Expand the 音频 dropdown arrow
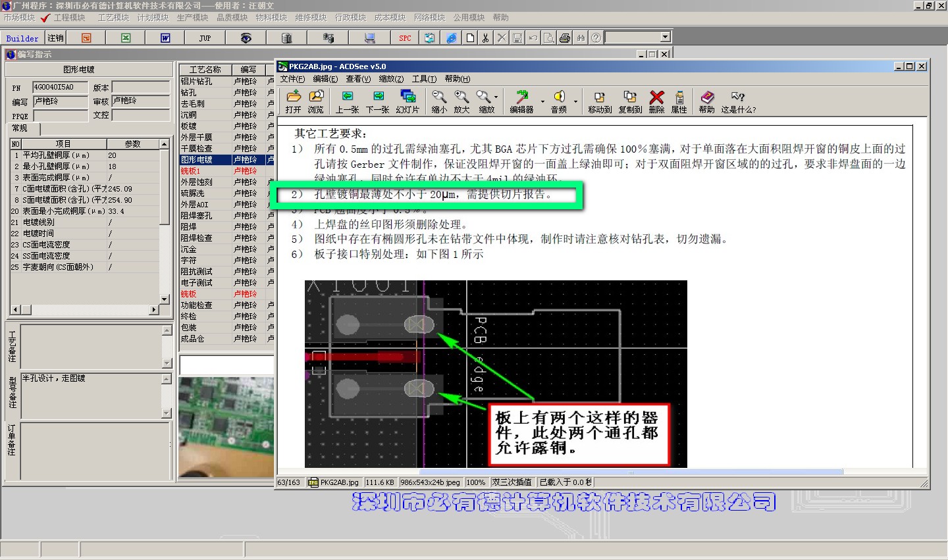948x560 pixels. coord(575,101)
